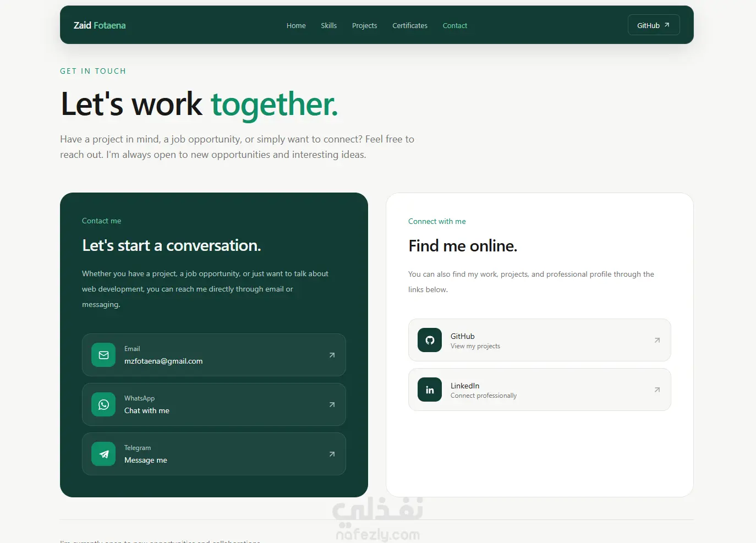Image resolution: width=756 pixels, height=543 pixels.
Task: Click the WhatsApp chat bubble icon
Action: point(103,404)
